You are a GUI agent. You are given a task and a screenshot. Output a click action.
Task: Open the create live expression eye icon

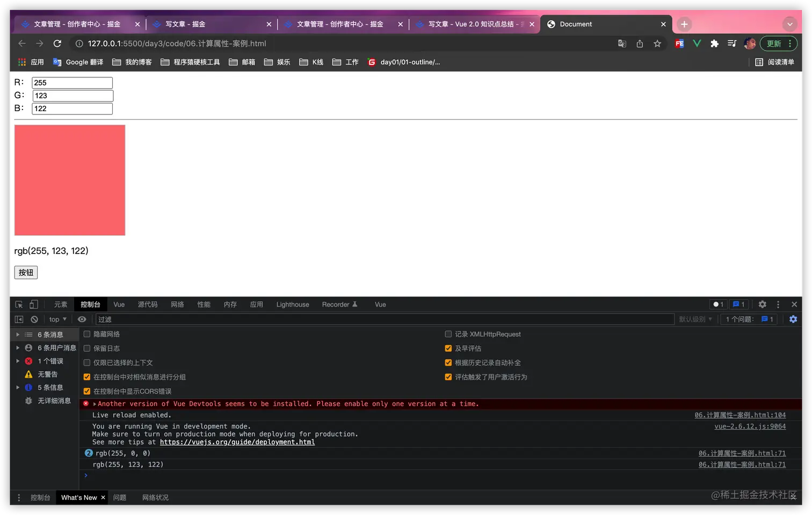pyautogui.click(x=82, y=319)
